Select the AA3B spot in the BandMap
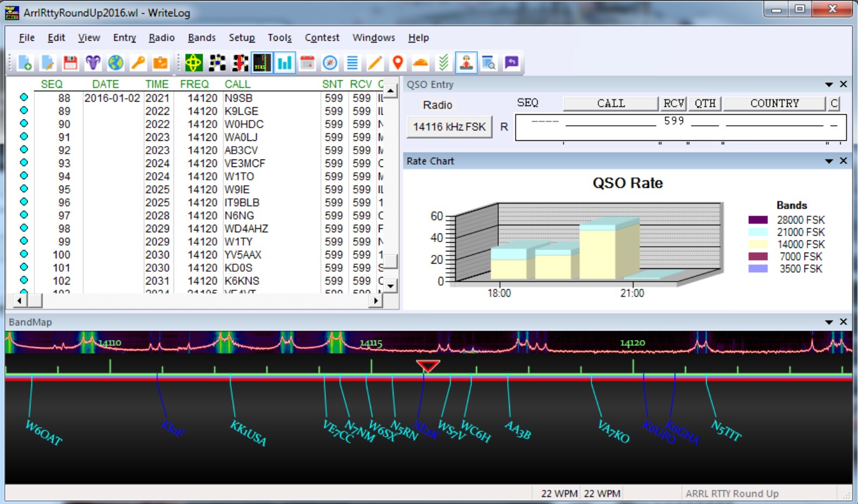 point(517,430)
